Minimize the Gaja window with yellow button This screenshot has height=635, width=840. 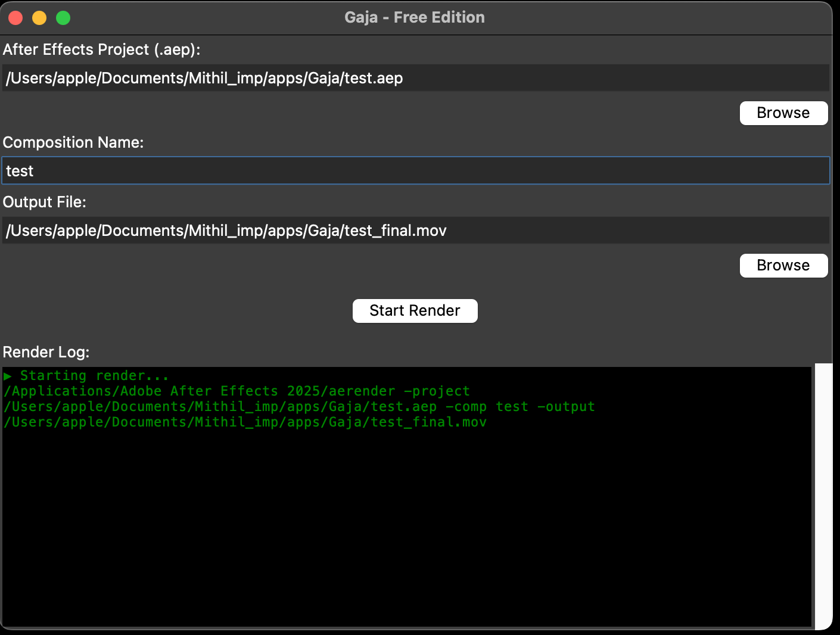[x=39, y=18]
